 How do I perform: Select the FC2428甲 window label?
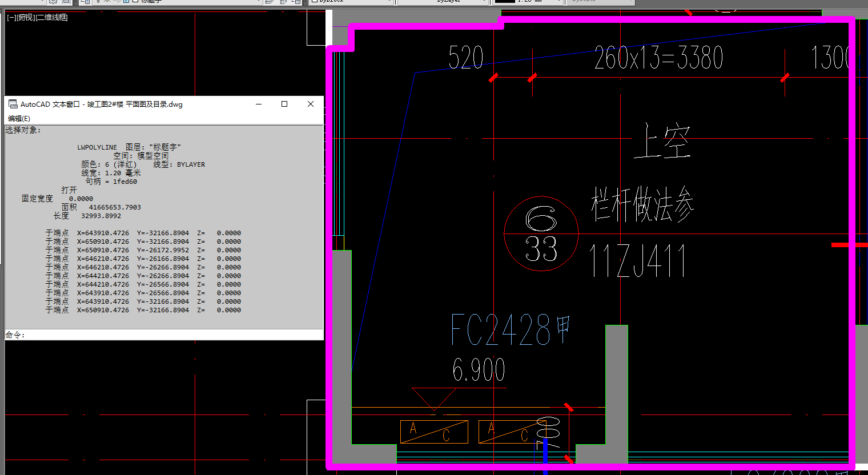[x=511, y=329]
